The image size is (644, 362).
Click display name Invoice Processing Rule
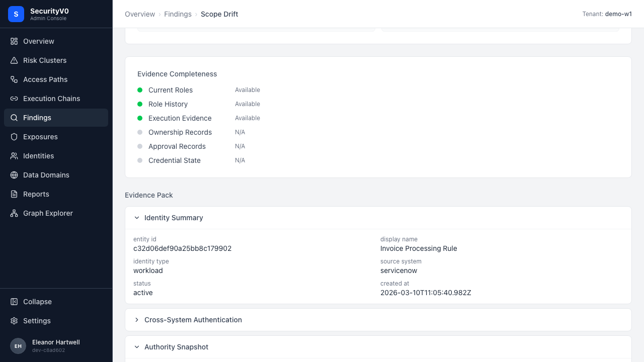419,248
